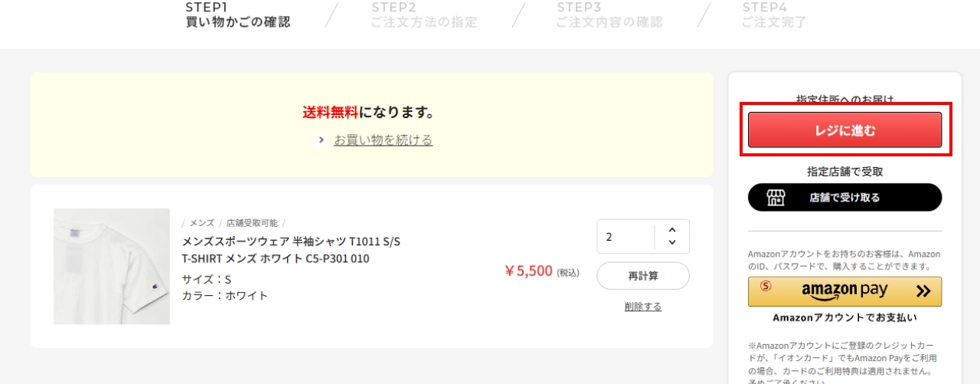Click the arrow beside お買い物を続ける
The height and width of the screenshot is (384, 980).
pos(322,140)
